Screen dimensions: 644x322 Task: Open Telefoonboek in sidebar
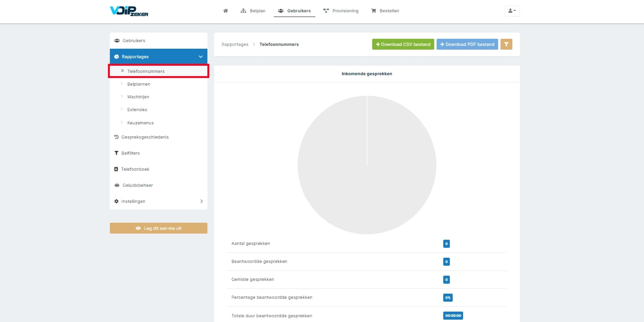(159, 169)
